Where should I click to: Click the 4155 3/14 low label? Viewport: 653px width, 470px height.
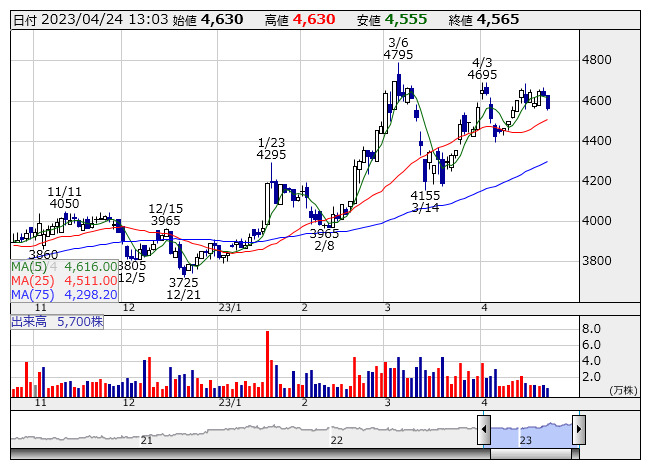pos(425,201)
